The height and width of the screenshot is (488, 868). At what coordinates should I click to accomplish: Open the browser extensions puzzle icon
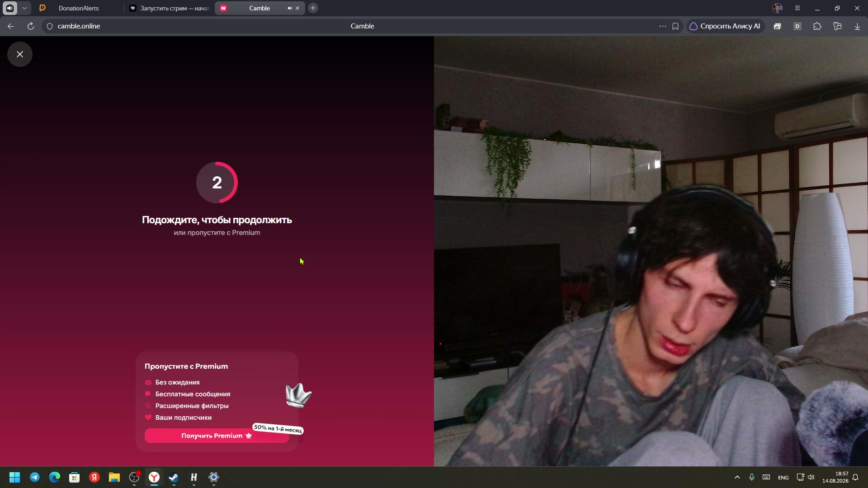click(817, 26)
